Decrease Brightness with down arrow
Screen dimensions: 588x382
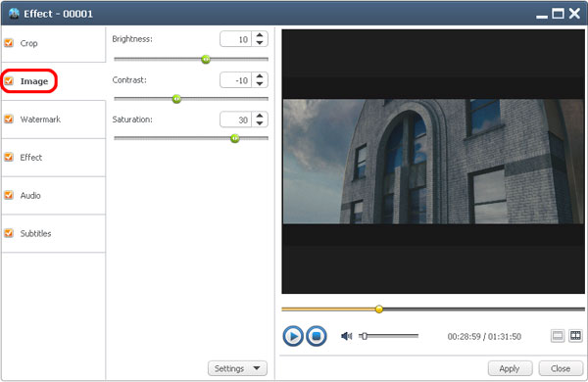point(260,43)
